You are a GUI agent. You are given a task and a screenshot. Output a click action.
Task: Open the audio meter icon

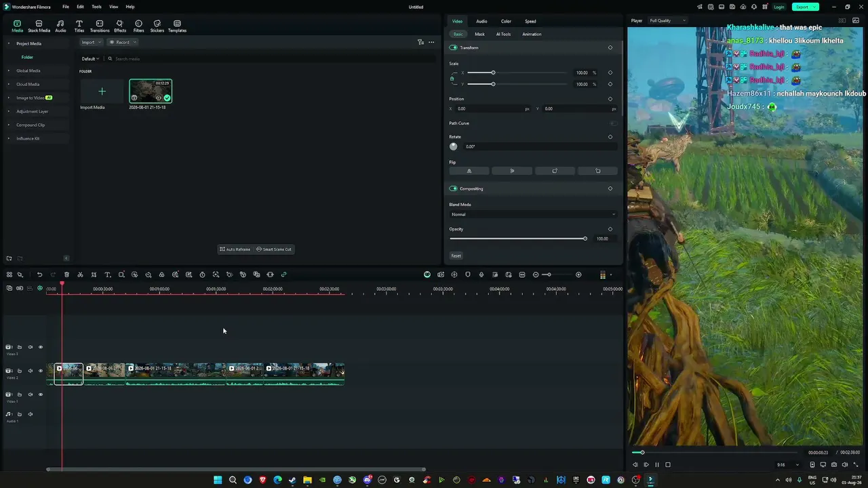coord(603,274)
